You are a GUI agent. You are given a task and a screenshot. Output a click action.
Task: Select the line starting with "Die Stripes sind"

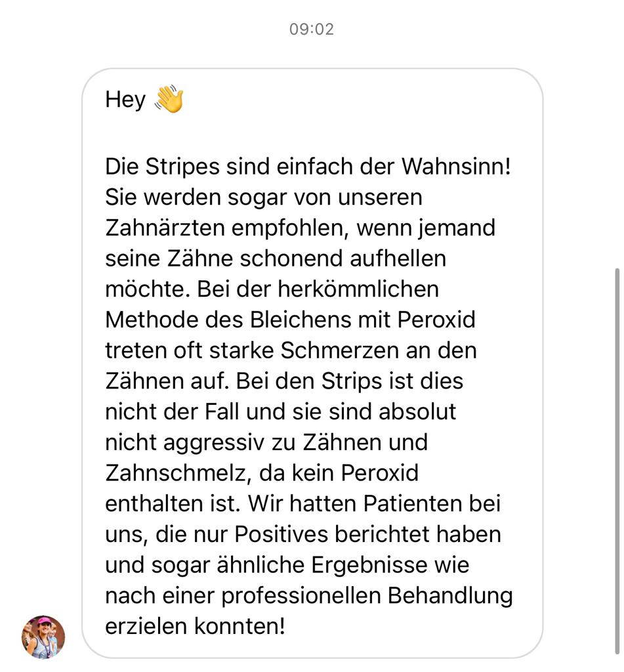click(308, 166)
